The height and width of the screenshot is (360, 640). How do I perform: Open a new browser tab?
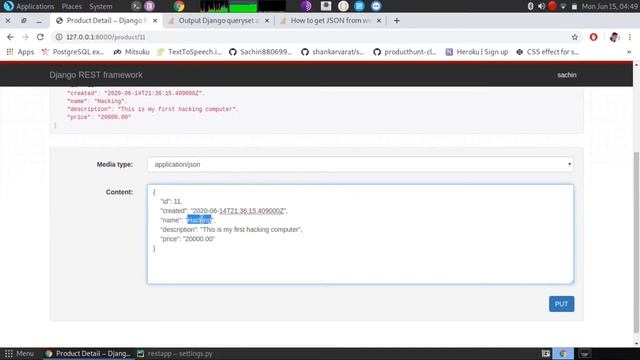[397, 20]
